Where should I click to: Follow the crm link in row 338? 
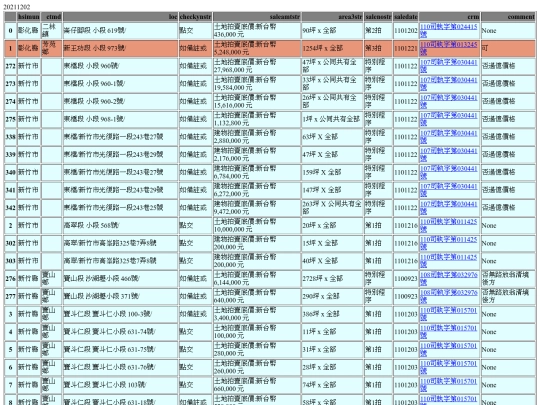pos(449,137)
